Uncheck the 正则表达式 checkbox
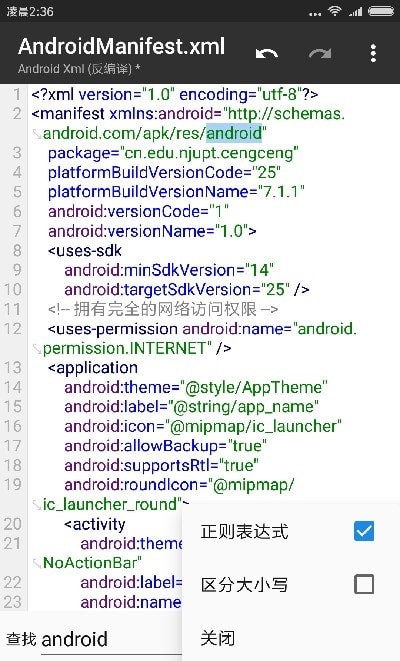The image size is (400, 661). (364, 531)
